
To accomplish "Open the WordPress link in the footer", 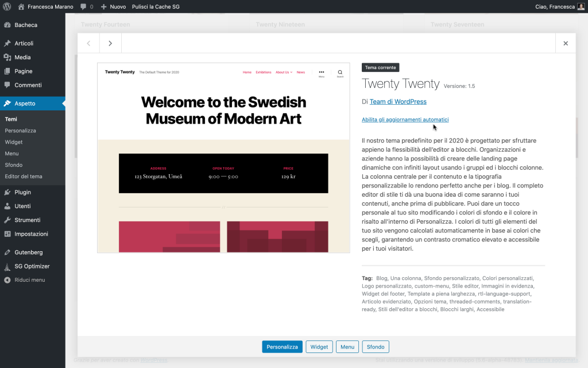I will tap(154, 360).
